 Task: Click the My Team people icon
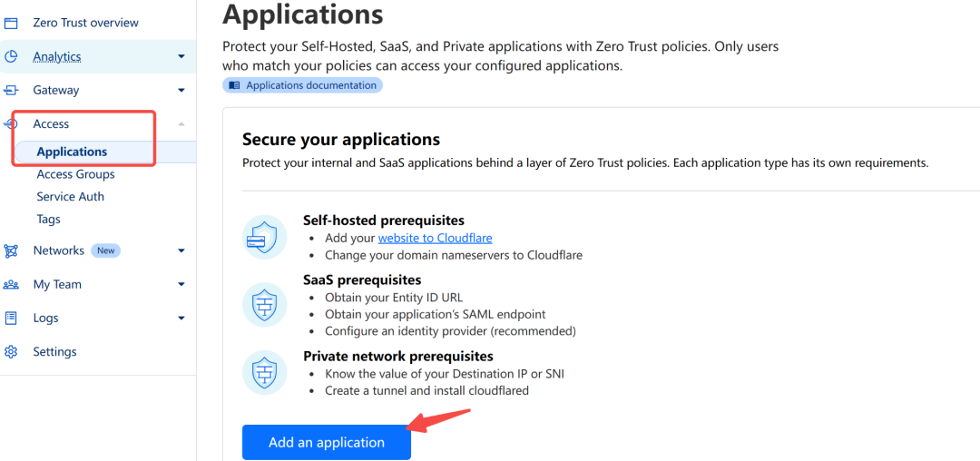pyautogui.click(x=12, y=284)
